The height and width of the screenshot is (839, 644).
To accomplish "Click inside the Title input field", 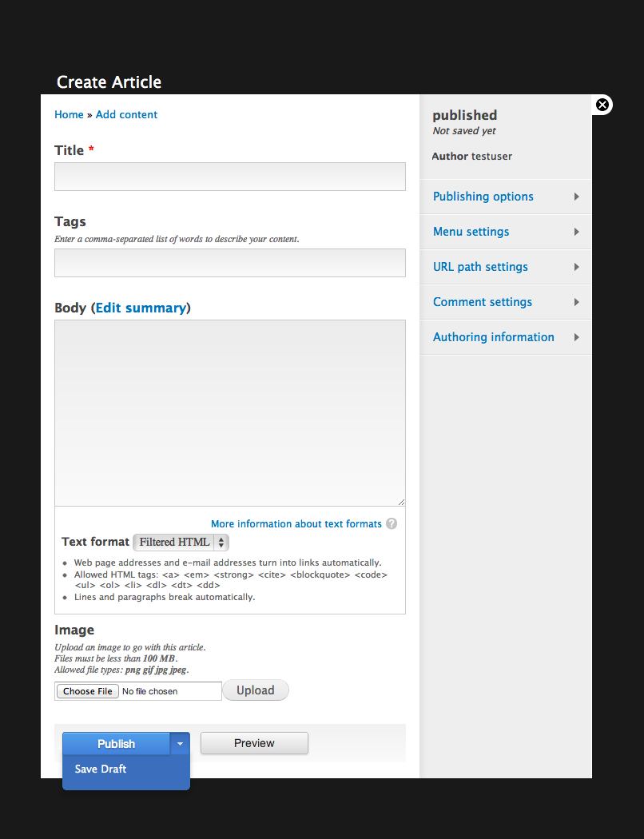I will [229, 176].
